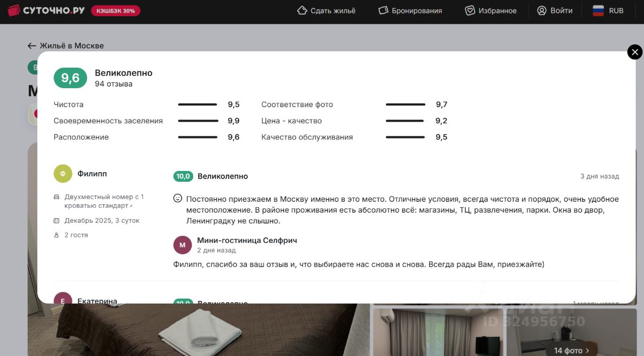Click the Великолепно overall rating heading
The image size is (644, 356).
123,72
